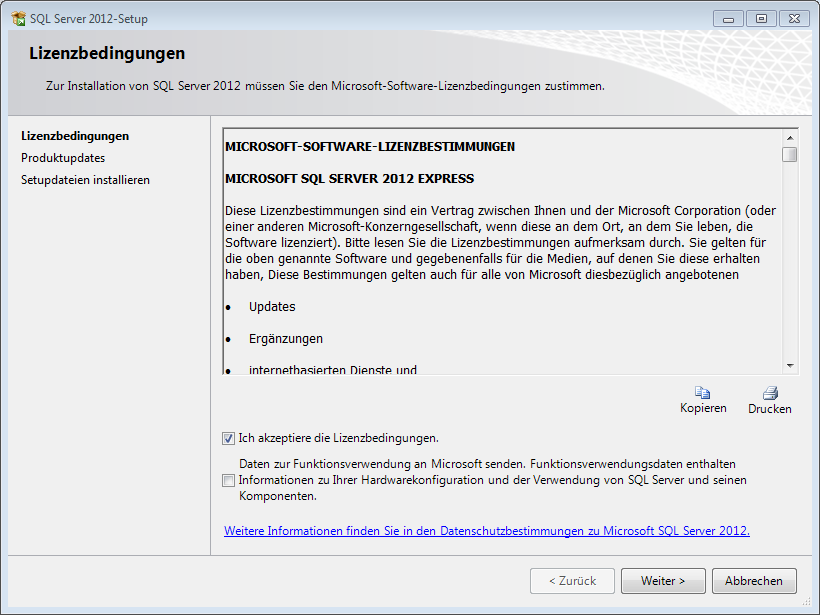The image size is (820, 615).
Task: Enable sending Funktionsverwendung data to Microsoft
Action: 229,480
